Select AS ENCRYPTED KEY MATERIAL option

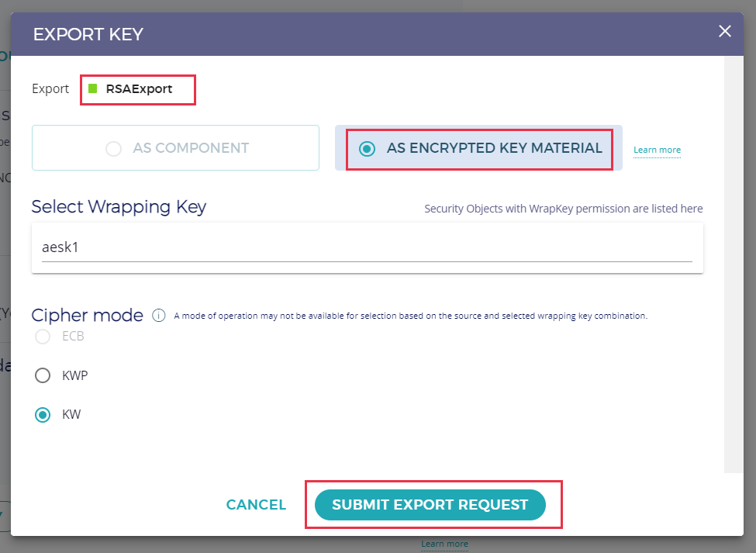[368, 148]
